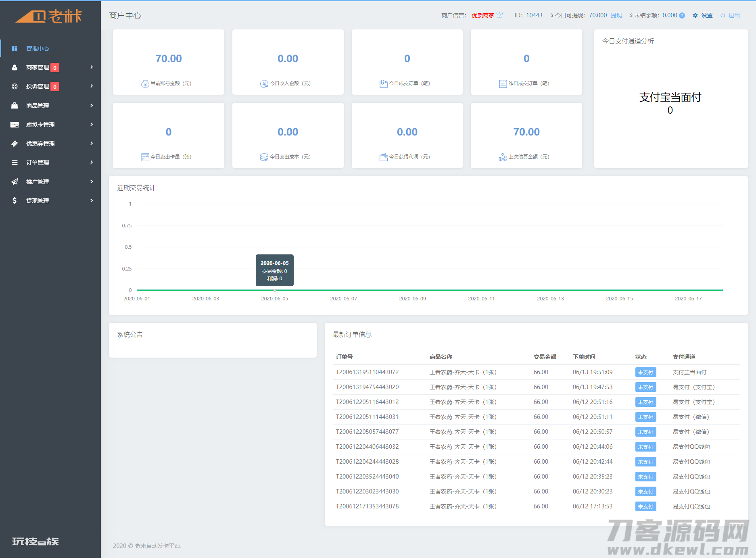Click the 支付通道 column header

coord(684,357)
